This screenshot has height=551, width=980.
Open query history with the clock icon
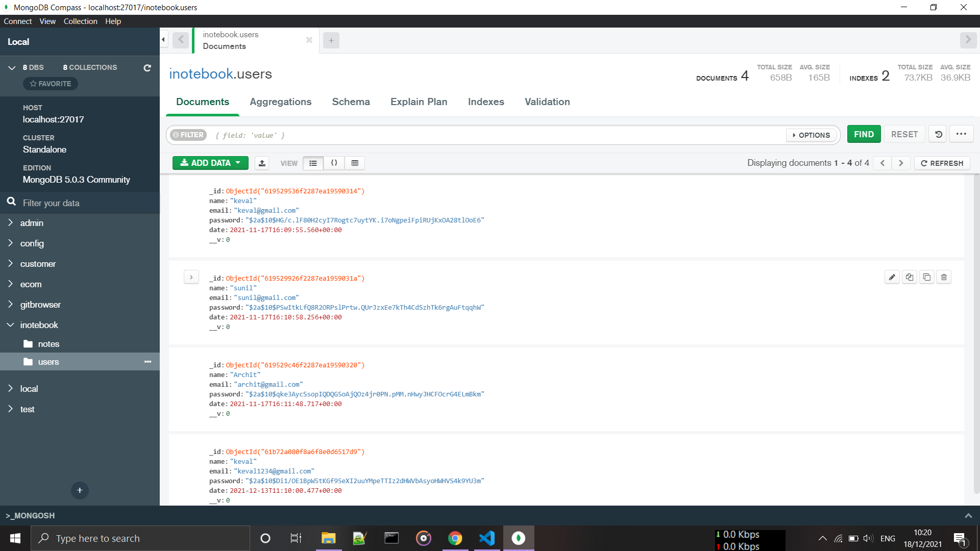938,134
